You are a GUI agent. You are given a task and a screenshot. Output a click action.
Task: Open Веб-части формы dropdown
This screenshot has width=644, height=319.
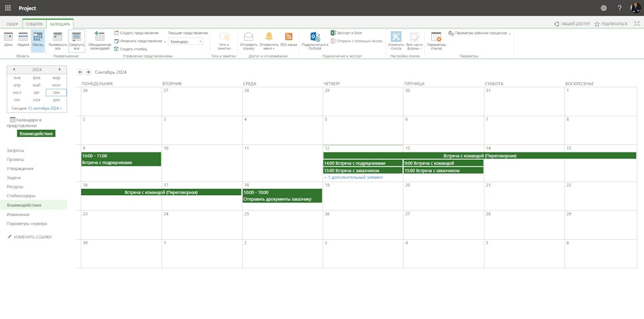point(414,41)
